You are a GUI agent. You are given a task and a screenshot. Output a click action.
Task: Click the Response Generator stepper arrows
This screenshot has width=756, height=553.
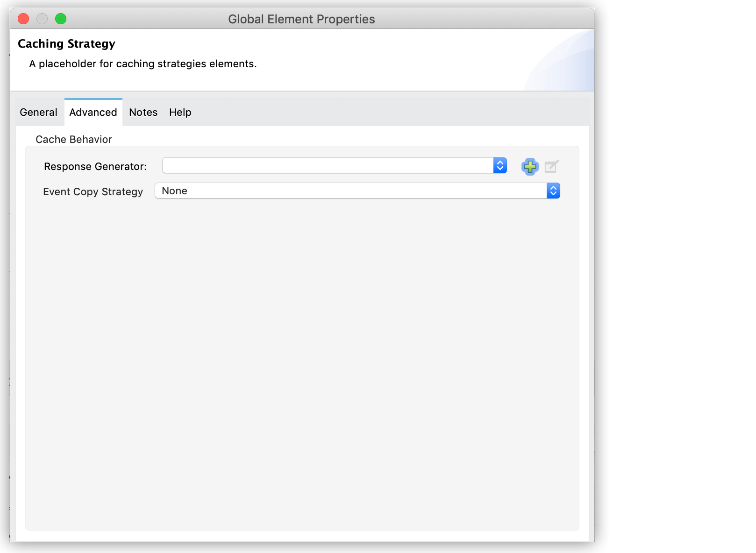[x=499, y=165]
